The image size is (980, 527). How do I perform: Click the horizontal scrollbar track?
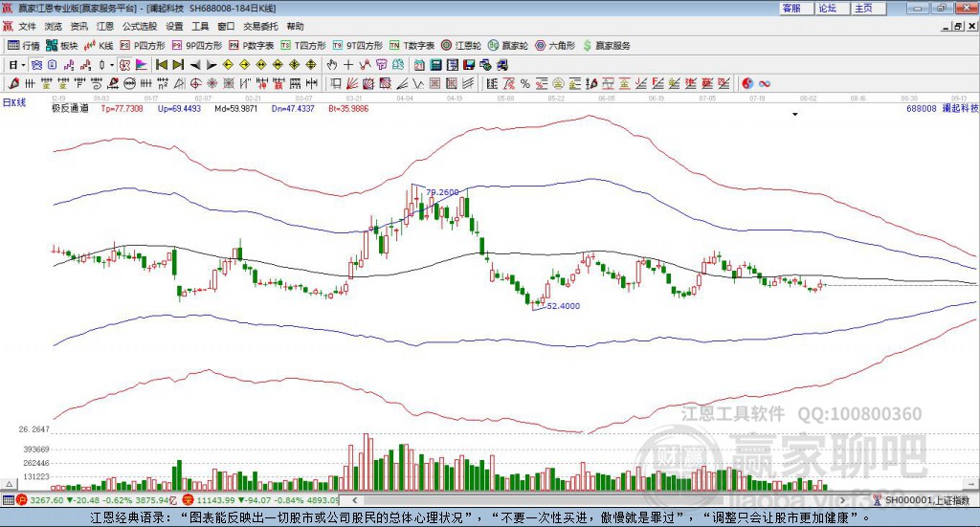pos(599,500)
